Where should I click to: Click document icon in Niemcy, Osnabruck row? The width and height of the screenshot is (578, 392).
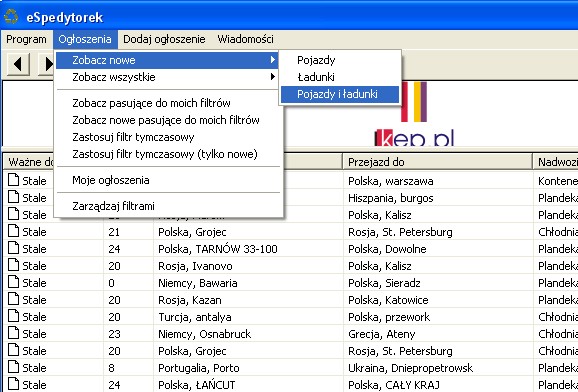tap(14, 333)
